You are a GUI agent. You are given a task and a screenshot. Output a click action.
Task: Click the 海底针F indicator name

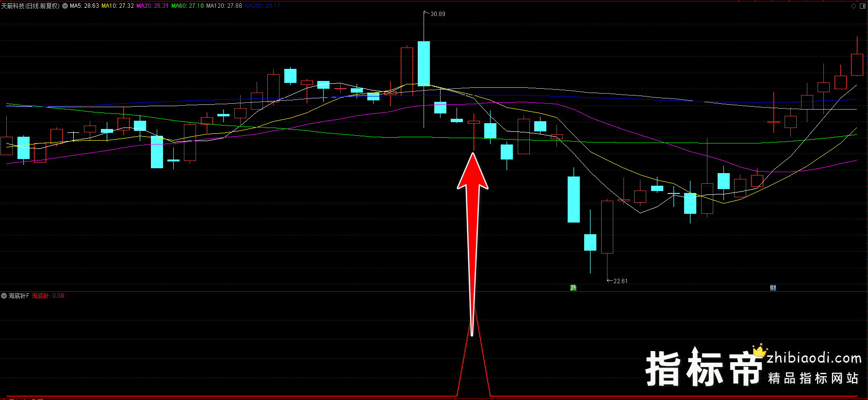(19, 296)
